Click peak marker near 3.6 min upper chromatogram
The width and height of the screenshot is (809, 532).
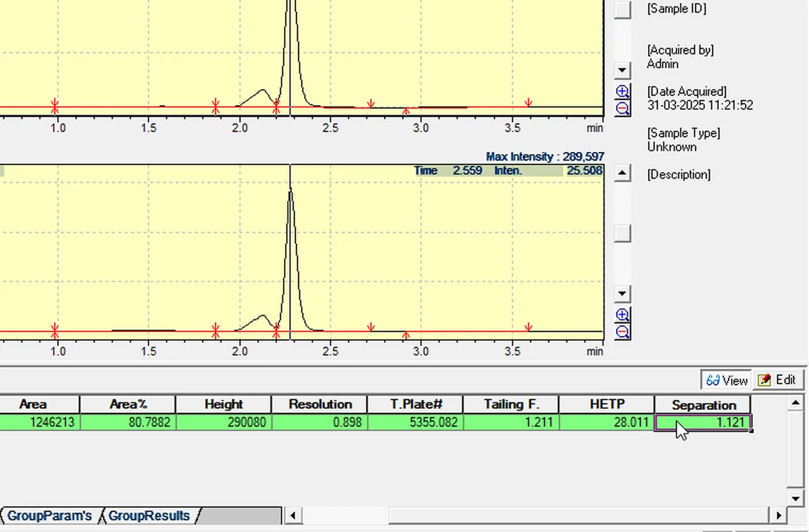(x=528, y=102)
